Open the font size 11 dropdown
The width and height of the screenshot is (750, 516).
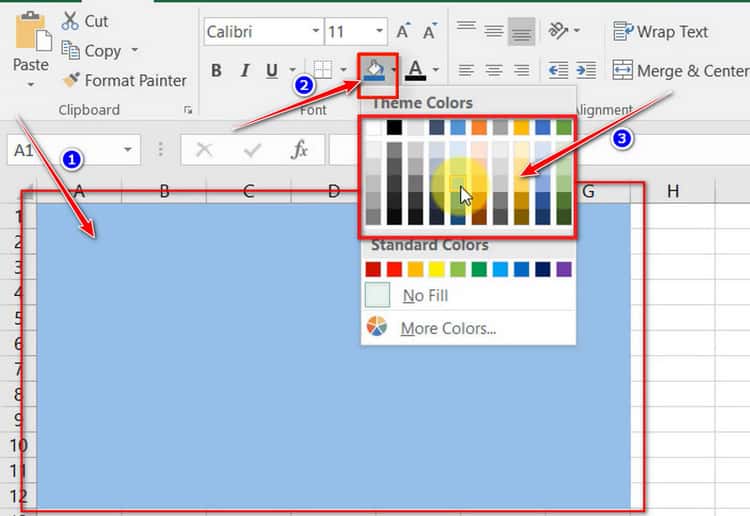379,31
